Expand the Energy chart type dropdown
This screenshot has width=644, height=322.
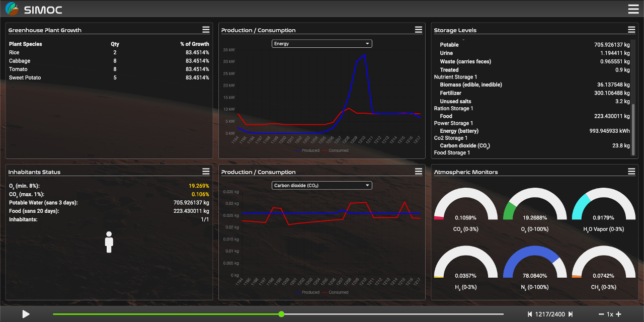[x=321, y=44]
